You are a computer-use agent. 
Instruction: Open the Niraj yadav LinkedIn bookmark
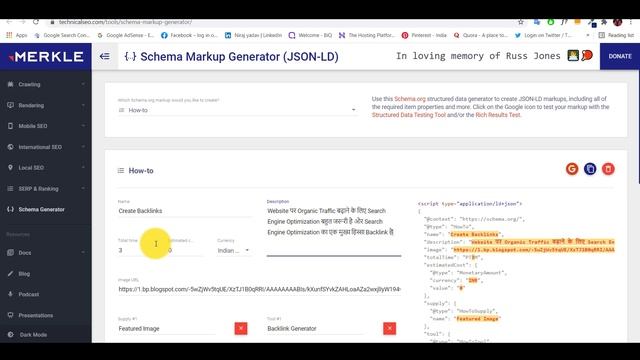tap(253, 36)
